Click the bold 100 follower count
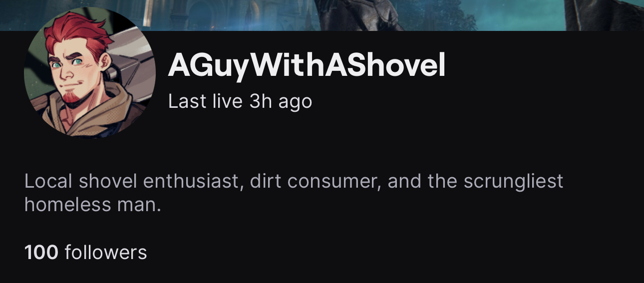 41,252
